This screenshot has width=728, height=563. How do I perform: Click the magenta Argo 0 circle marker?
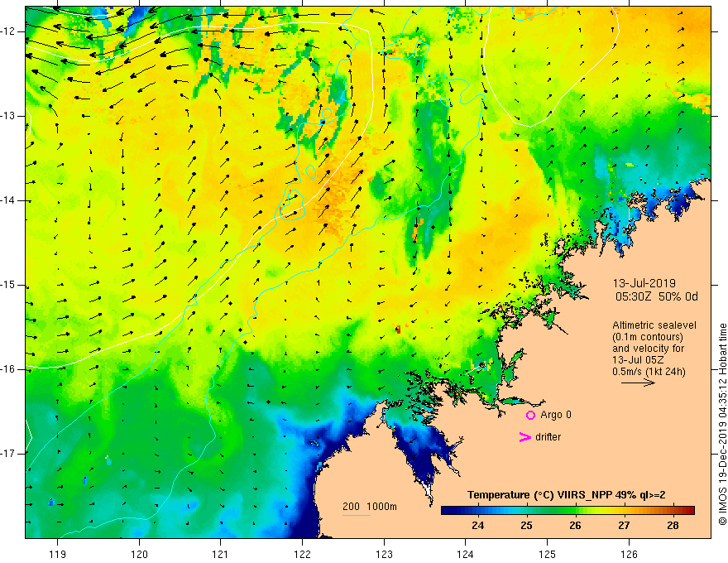530,416
